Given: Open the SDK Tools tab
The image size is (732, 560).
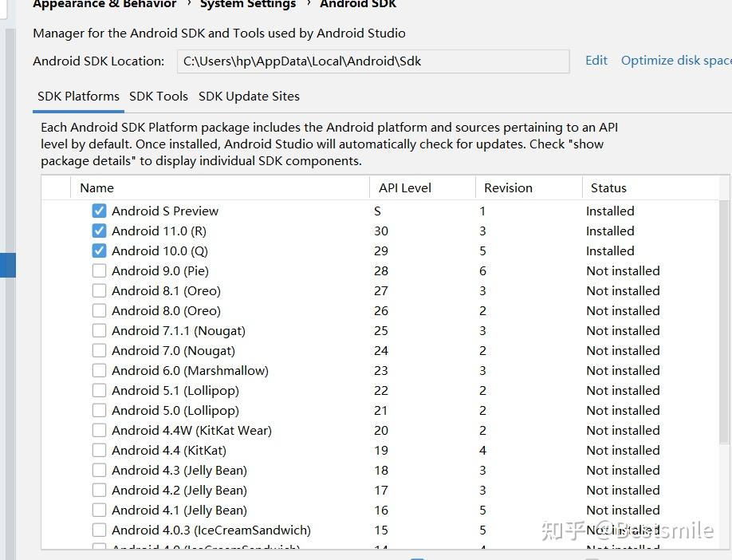Looking at the screenshot, I should (x=159, y=97).
